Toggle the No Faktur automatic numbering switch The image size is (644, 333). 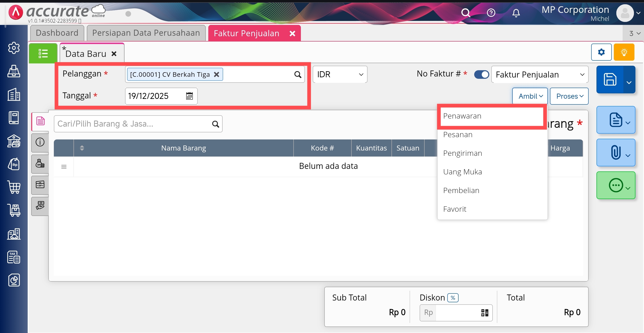click(x=481, y=75)
